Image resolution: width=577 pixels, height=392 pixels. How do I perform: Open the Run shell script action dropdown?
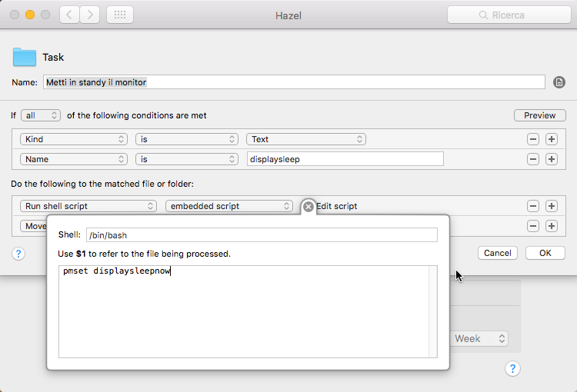[88, 206]
